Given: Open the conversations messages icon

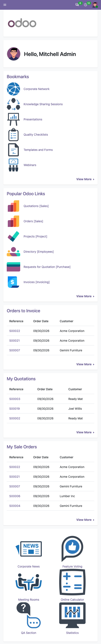Looking at the screenshot, I should pyautogui.click(x=77, y=5).
